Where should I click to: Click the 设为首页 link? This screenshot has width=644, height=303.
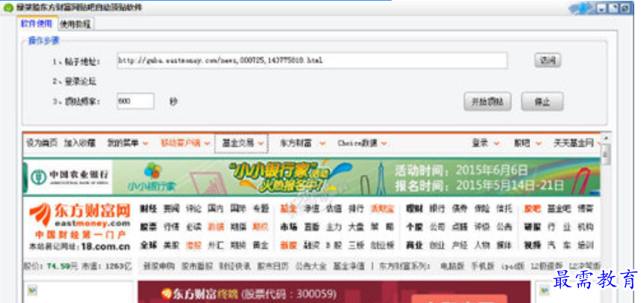click(x=42, y=143)
